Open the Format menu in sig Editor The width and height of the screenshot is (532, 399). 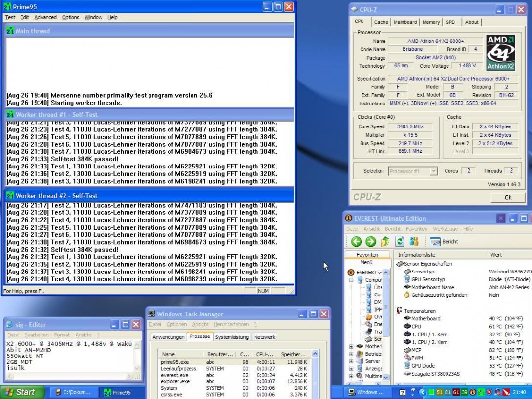coord(62,335)
